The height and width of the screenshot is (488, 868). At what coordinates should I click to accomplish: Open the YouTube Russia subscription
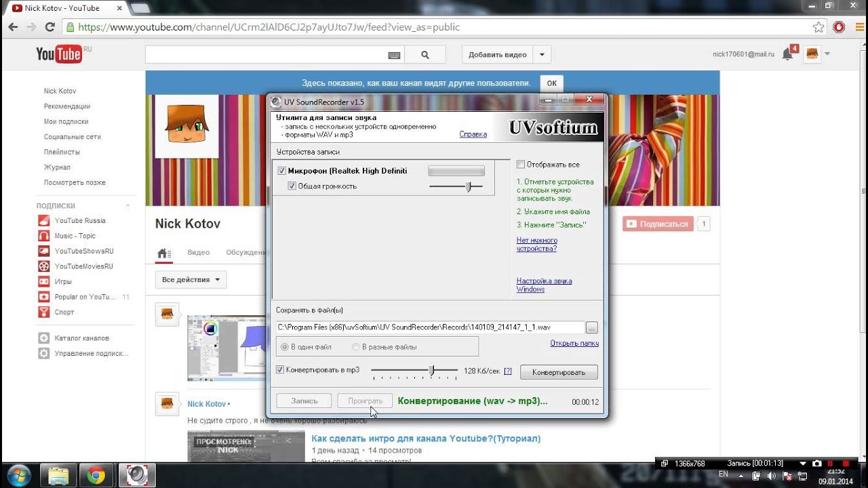tap(80, 220)
